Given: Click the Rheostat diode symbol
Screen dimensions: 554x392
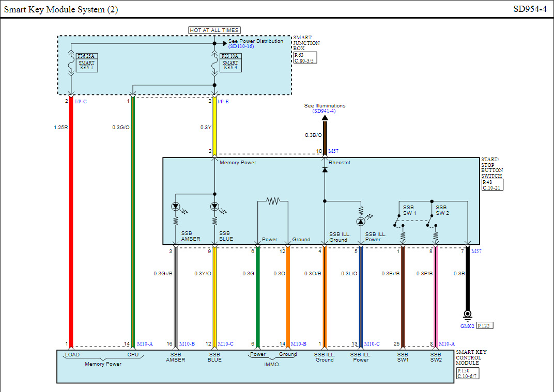Looking at the screenshot, I should click(x=325, y=170).
